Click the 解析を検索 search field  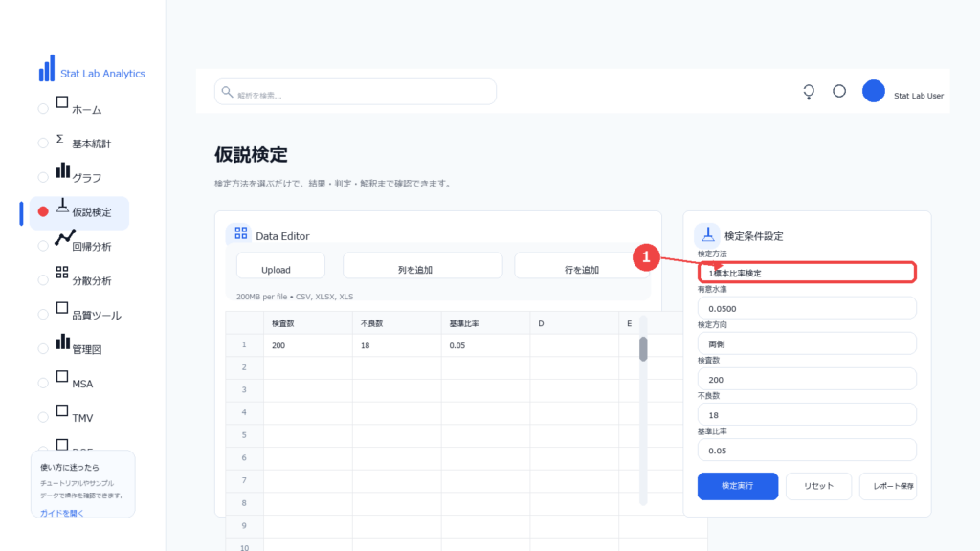[355, 92]
